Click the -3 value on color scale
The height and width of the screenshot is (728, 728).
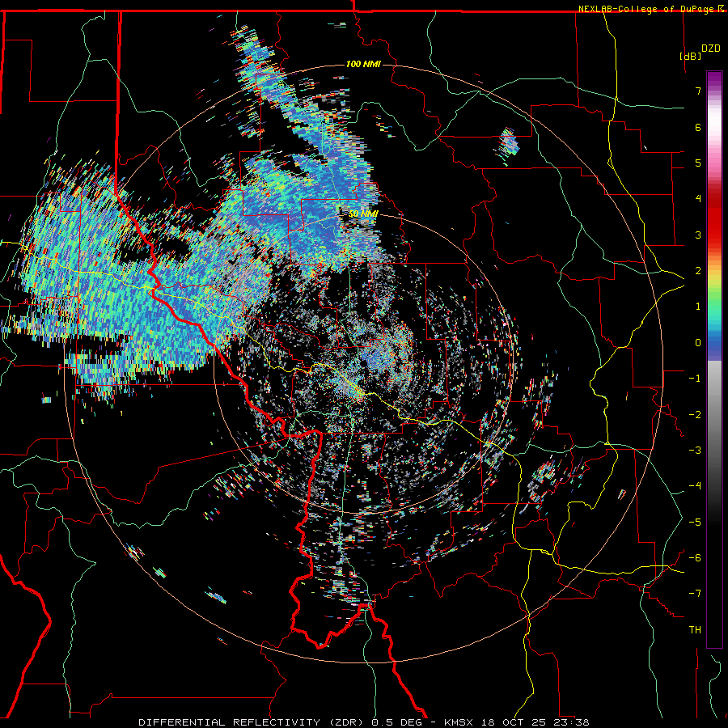[x=695, y=451]
